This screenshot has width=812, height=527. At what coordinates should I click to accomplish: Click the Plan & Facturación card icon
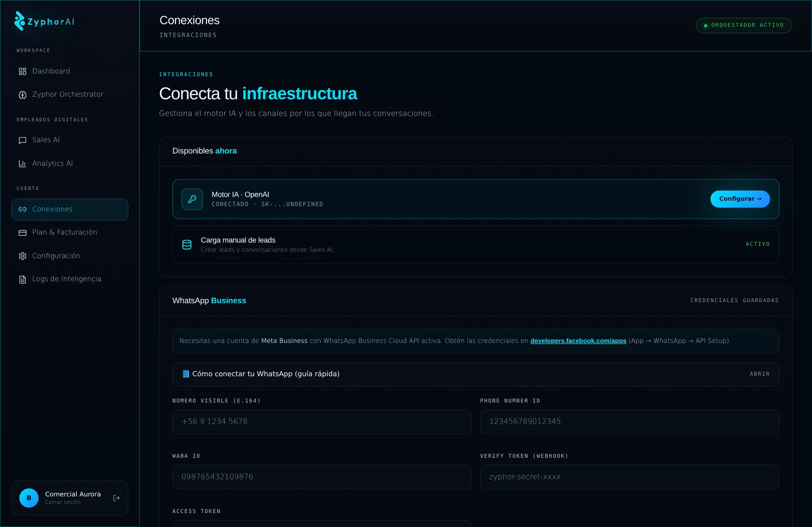pyautogui.click(x=22, y=233)
